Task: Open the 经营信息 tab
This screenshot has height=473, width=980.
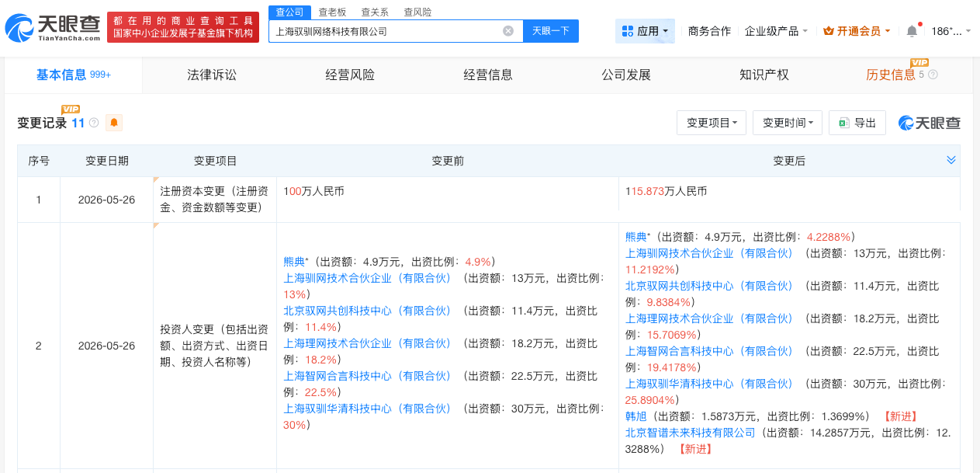Action: pos(488,75)
